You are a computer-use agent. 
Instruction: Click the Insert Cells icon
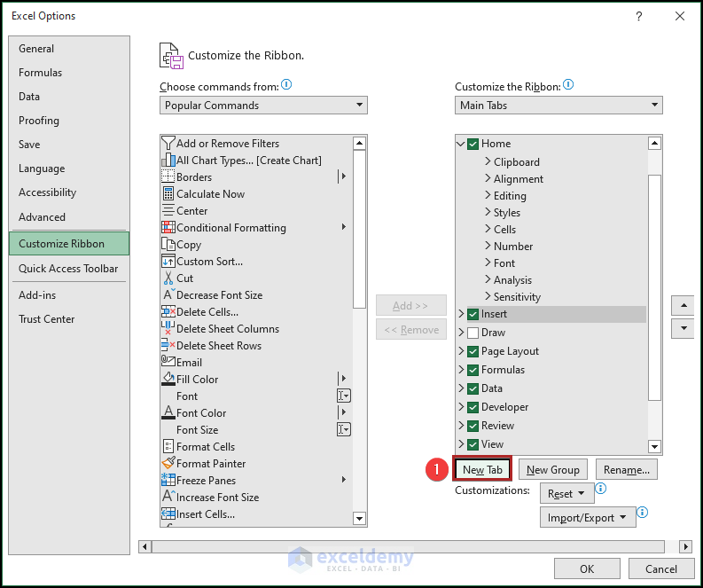(x=168, y=514)
